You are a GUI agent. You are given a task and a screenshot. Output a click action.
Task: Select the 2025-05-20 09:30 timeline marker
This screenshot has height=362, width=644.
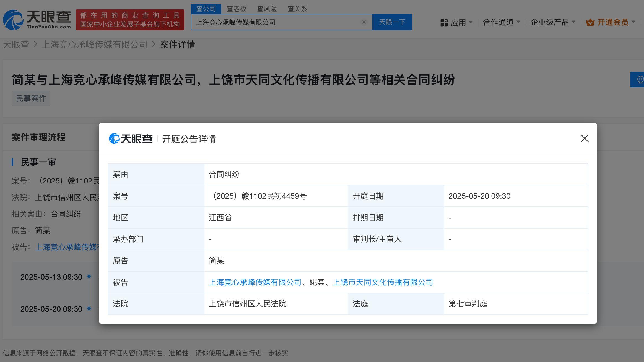coord(89,308)
